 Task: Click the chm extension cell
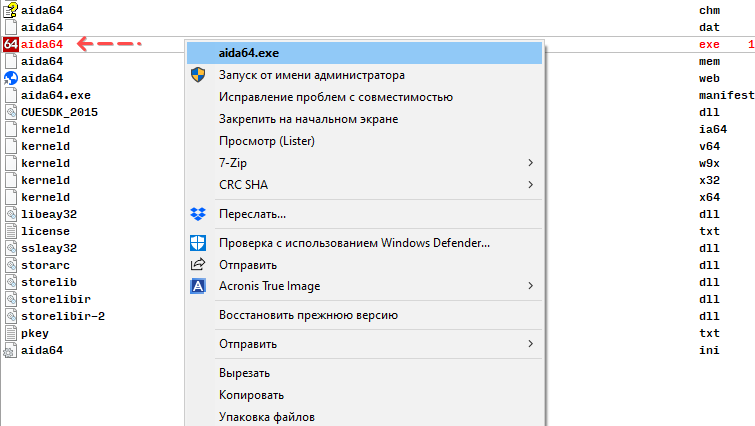[x=709, y=10]
